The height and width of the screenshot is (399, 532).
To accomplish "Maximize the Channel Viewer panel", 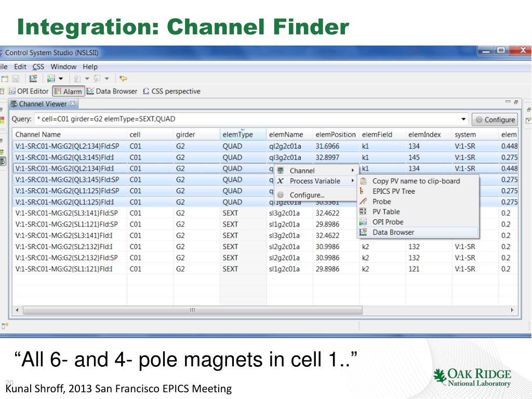I will click(516, 101).
